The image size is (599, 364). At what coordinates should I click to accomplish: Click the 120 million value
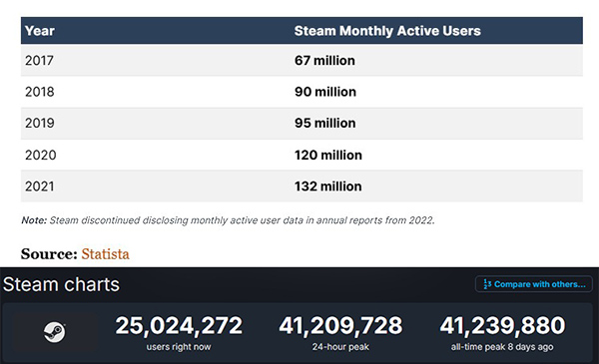click(328, 156)
